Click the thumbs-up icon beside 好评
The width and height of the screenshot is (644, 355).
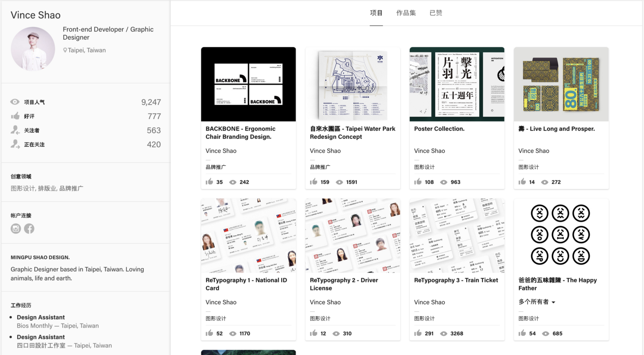point(15,116)
